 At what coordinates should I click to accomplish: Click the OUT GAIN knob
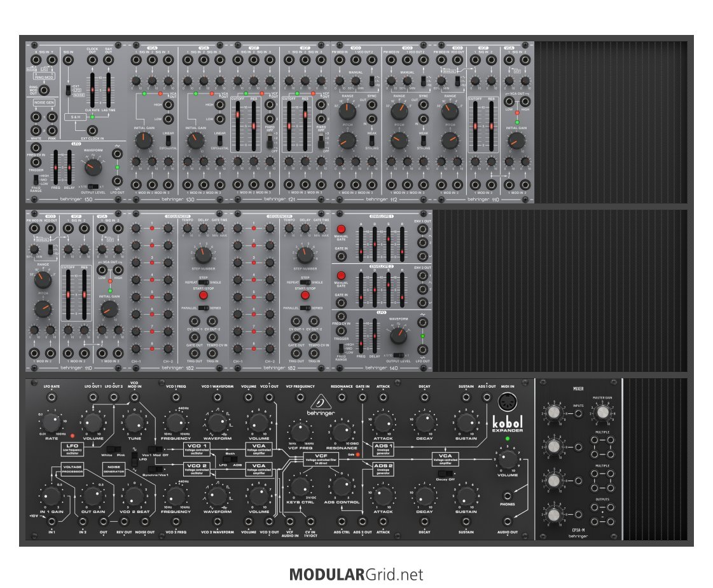[93, 496]
